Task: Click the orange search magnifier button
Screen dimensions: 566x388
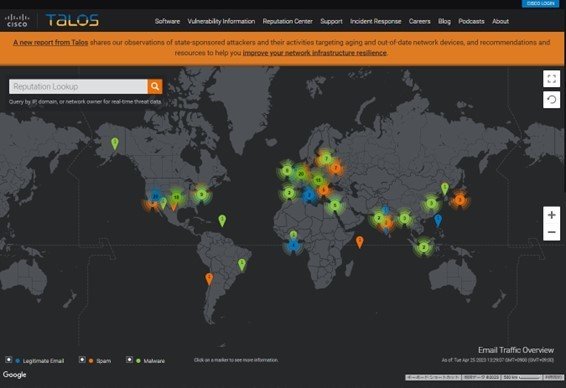Action: tap(155, 87)
